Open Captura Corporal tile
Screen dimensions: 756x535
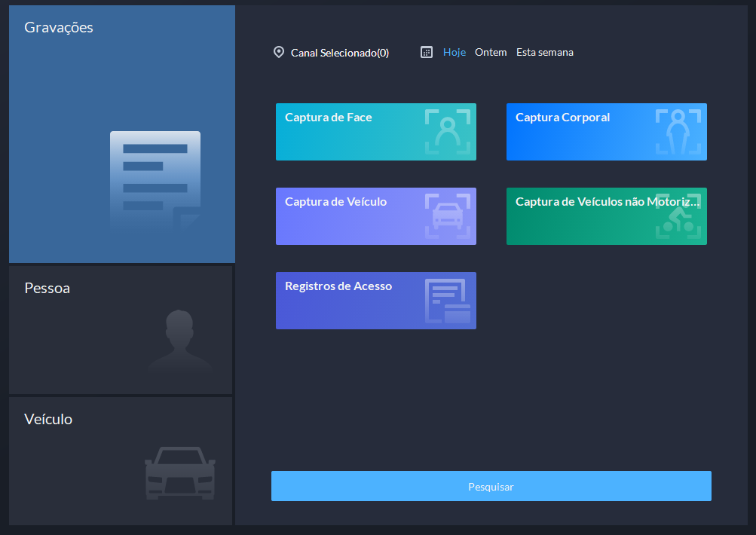[607, 132]
